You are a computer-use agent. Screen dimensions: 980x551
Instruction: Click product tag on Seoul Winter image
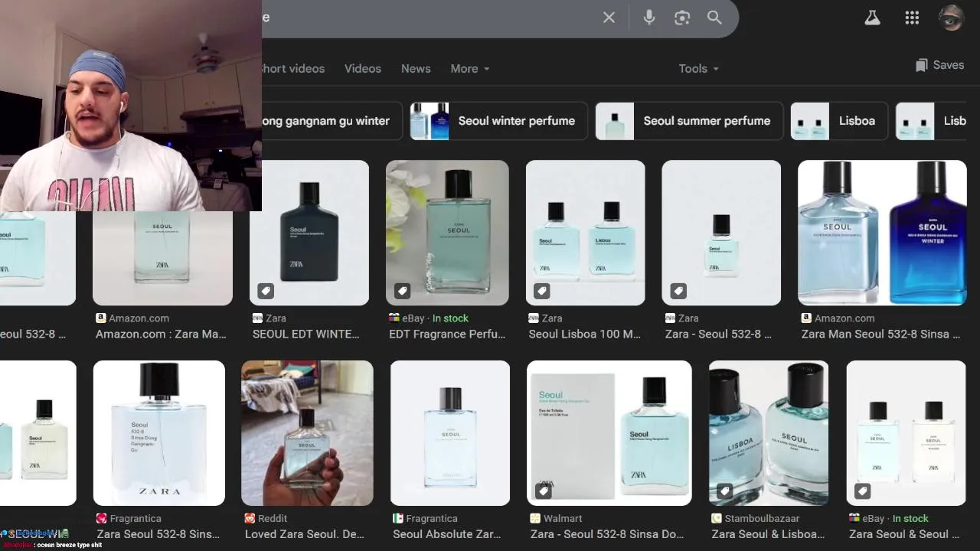(265, 291)
